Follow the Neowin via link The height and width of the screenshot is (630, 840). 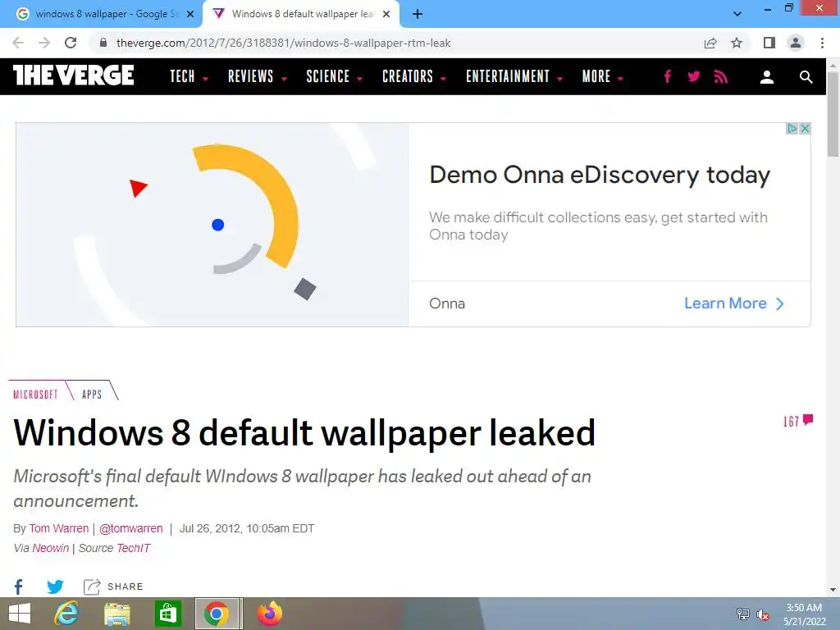click(x=50, y=548)
